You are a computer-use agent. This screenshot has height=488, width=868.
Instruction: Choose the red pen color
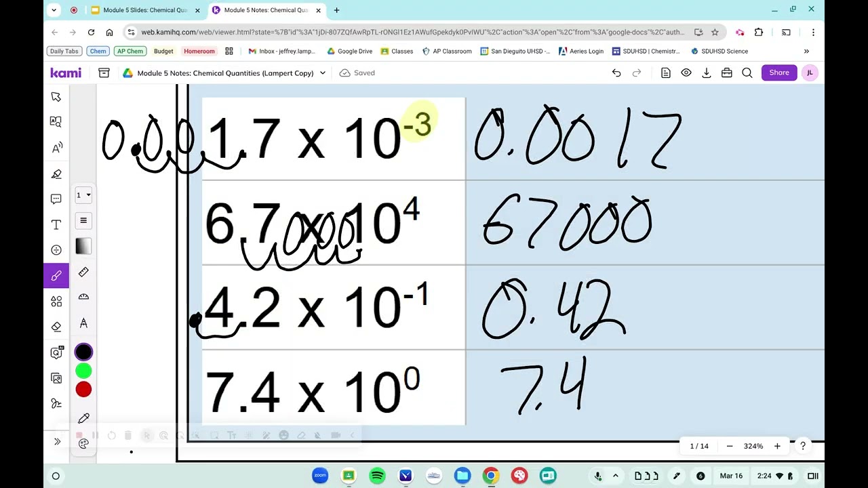83,389
